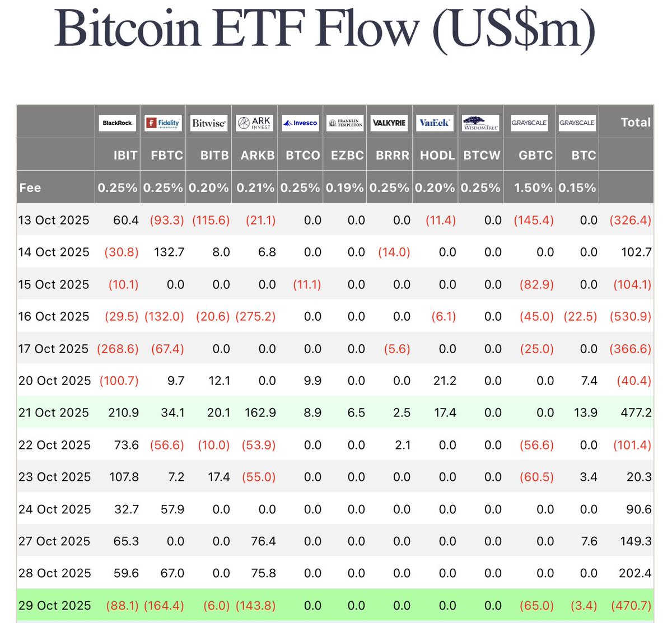Screen dimensions: 672x623
Task: Click the ARK Invest logo
Action: coord(254,123)
